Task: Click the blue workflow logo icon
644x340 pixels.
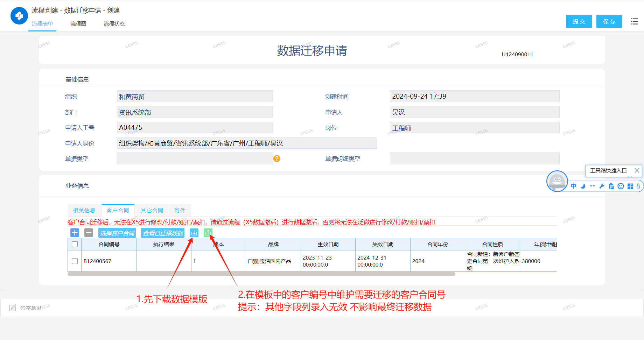Action: tap(19, 16)
